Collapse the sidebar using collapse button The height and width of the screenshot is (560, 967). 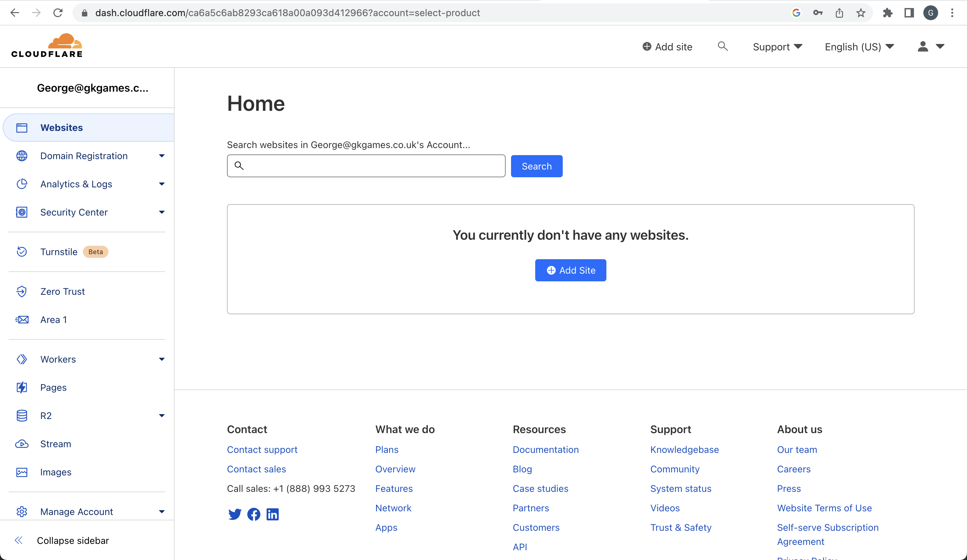pos(73,541)
